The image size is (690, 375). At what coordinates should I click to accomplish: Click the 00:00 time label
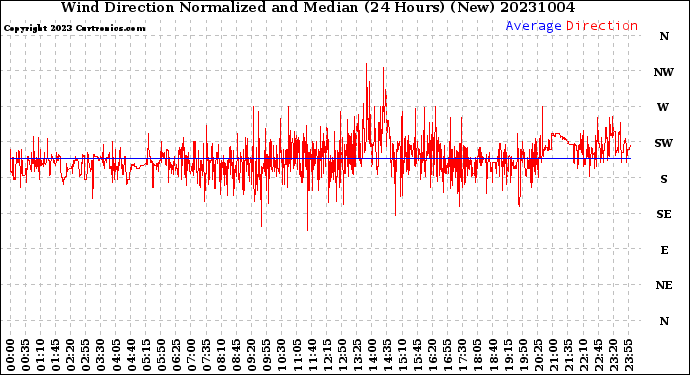pyautogui.click(x=11, y=356)
